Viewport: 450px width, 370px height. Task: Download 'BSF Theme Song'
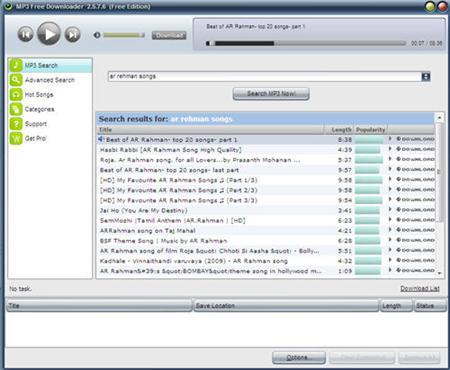415,240
